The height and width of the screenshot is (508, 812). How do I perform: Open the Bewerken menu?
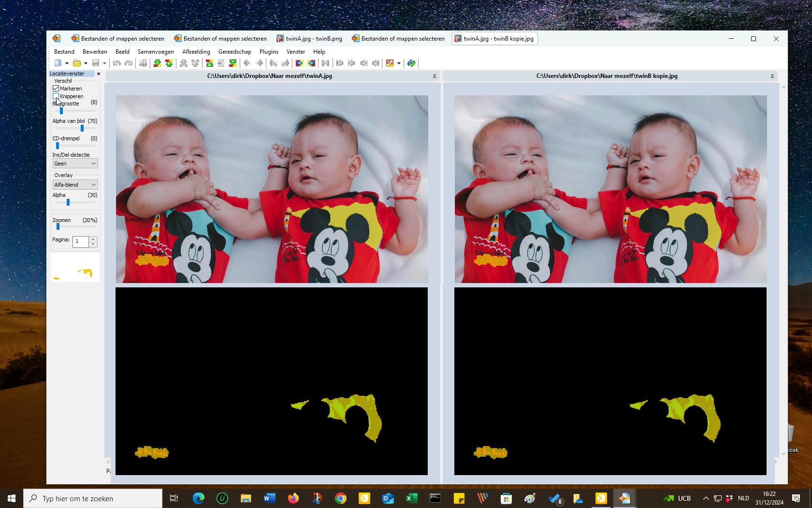[x=95, y=52]
